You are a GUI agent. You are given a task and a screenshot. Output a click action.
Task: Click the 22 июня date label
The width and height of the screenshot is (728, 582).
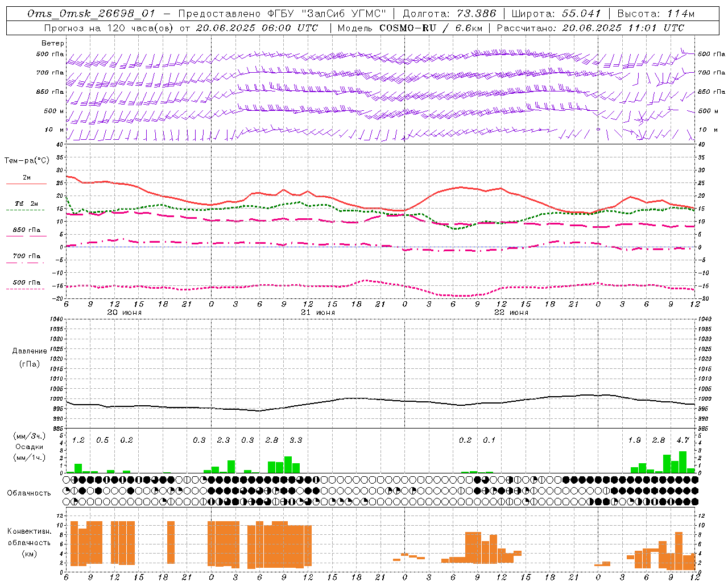(511, 313)
